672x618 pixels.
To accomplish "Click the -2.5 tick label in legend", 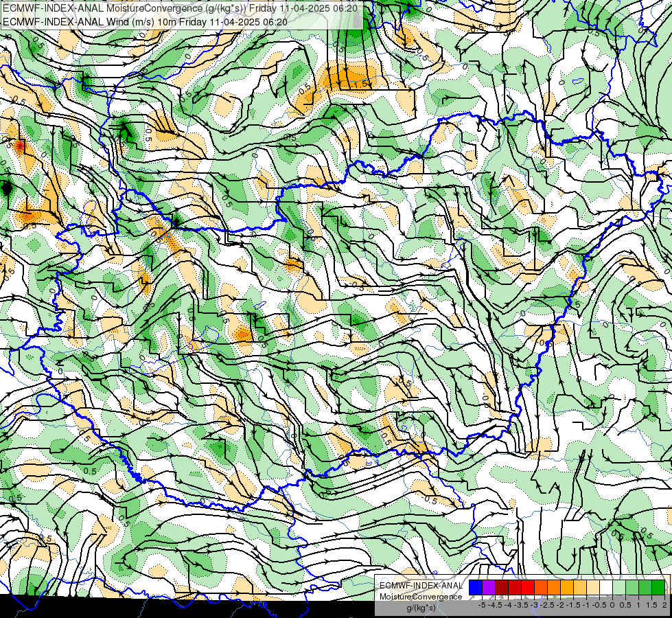I will click(547, 605).
